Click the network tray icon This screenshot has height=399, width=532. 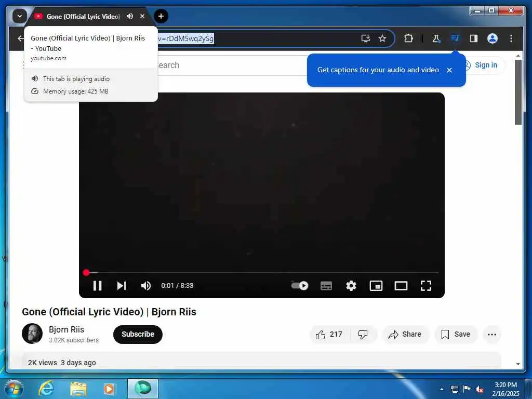pos(454,389)
